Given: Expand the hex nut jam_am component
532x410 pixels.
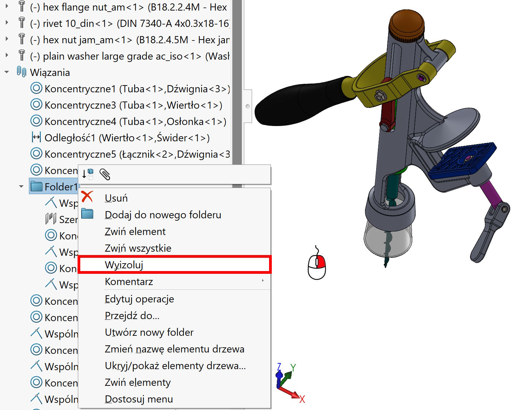Looking at the screenshot, I should coord(7,39).
